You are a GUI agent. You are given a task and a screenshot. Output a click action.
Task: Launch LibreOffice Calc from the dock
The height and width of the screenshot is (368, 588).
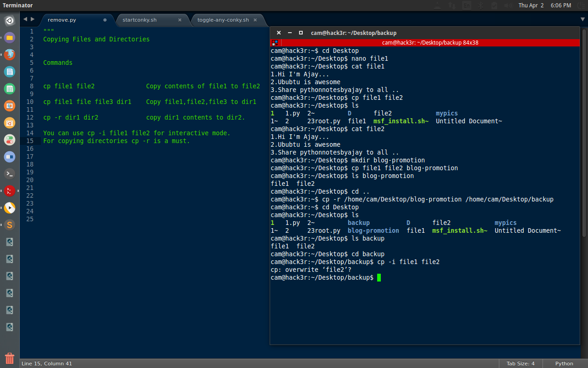tap(9, 88)
